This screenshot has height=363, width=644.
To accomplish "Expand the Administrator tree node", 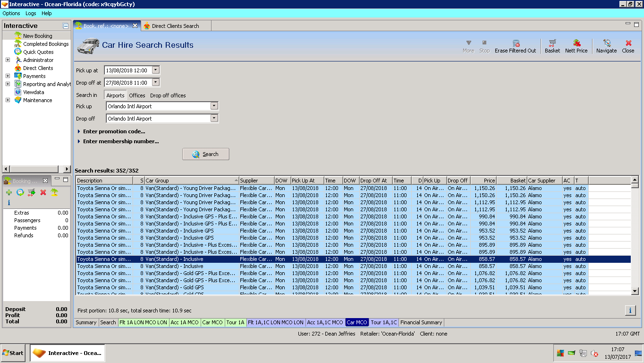I will tap(8, 60).
